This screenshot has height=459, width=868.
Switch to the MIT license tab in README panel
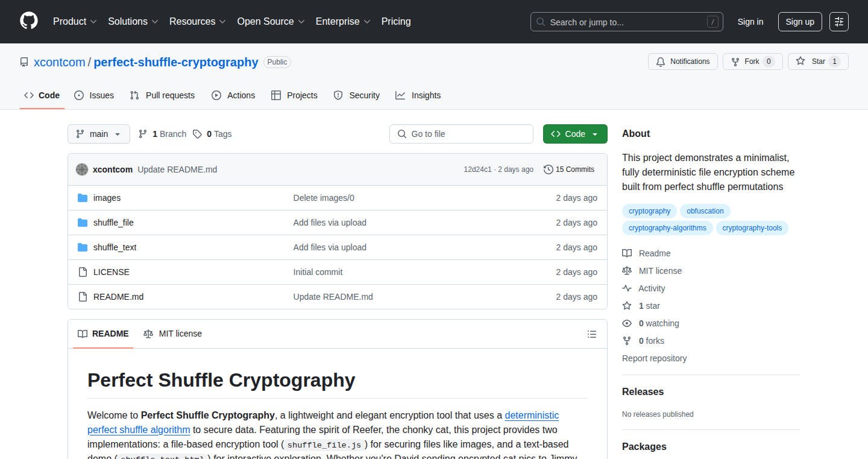tap(173, 334)
